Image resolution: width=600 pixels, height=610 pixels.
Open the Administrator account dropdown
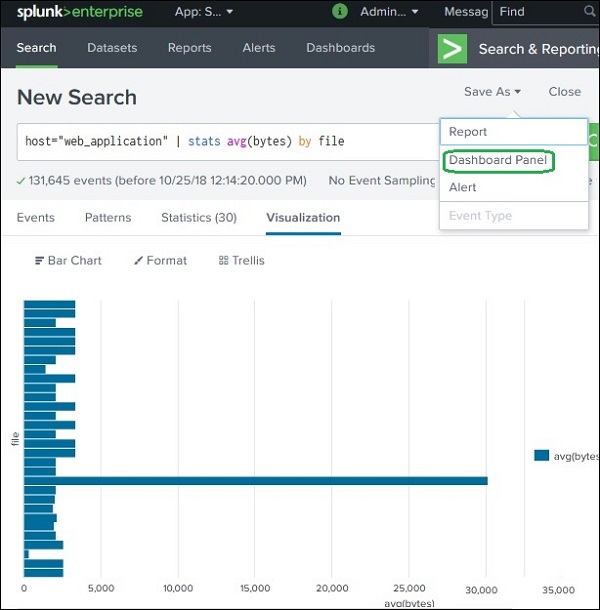[389, 13]
